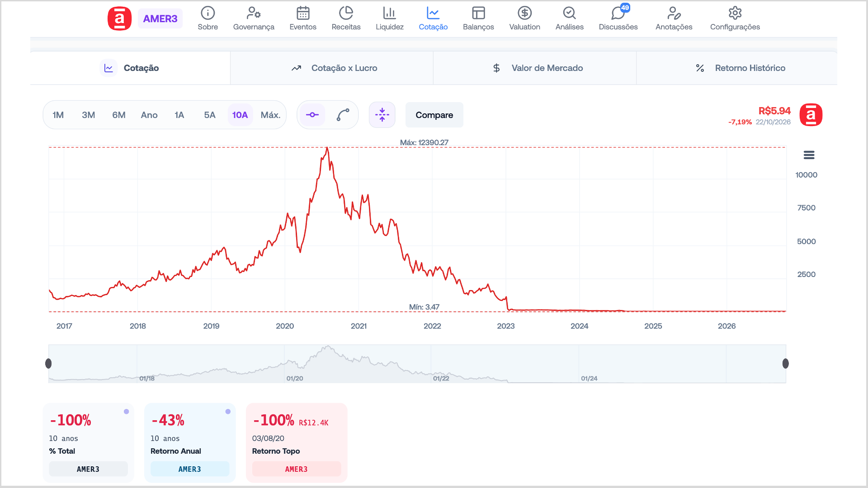868x488 pixels.
Task: Open the Governança section icon
Action: (254, 13)
